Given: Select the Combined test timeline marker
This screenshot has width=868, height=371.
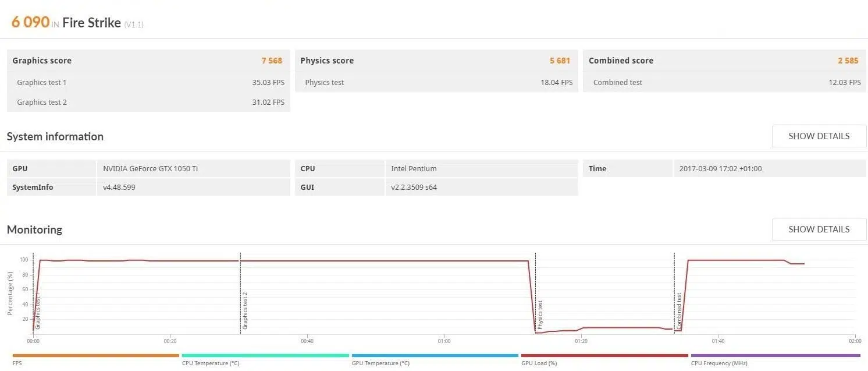Looking at the screenshot, I should (679, 312).
